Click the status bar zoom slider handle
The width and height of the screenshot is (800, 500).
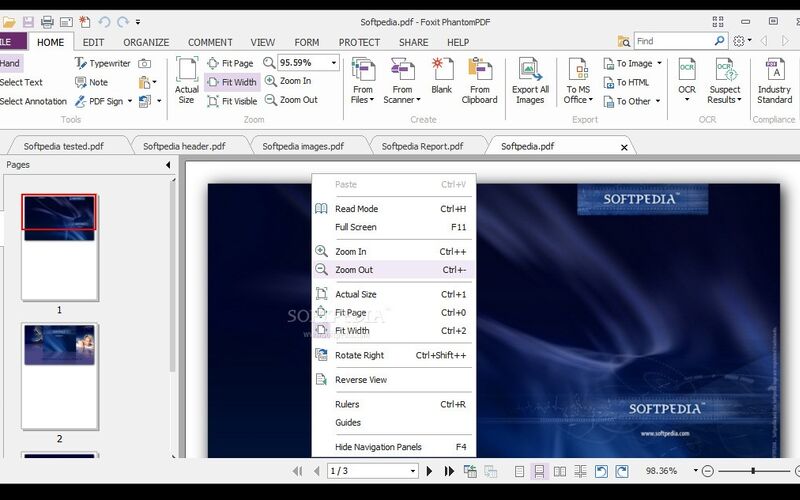[x=753, y=471]
